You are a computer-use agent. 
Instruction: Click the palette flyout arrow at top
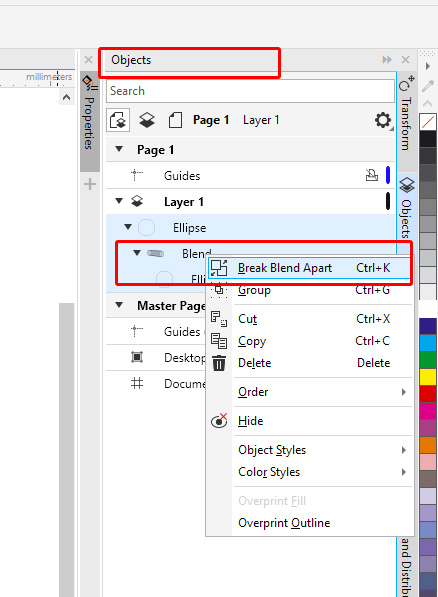[x=428, y=66]
